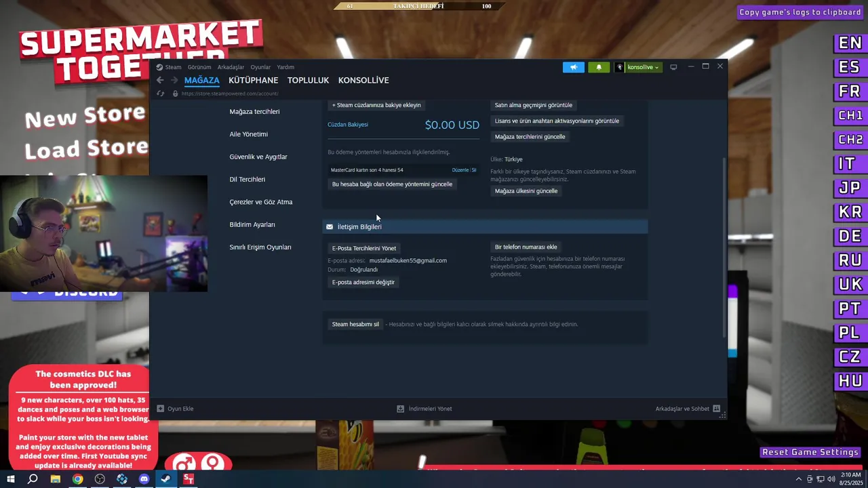Open the Görünüm menu
Viewport: 868px width, 488px height.
pos(199,67)
